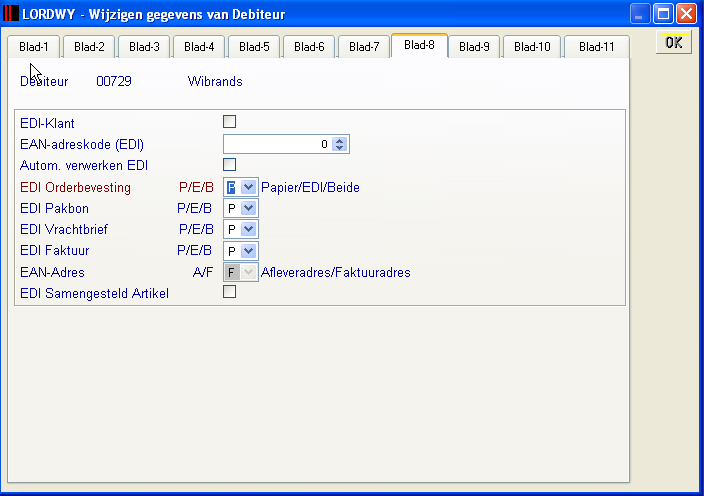Confirm changes with the OK button
The width and height of the screenshot is (704, 496).
[673, 43]
